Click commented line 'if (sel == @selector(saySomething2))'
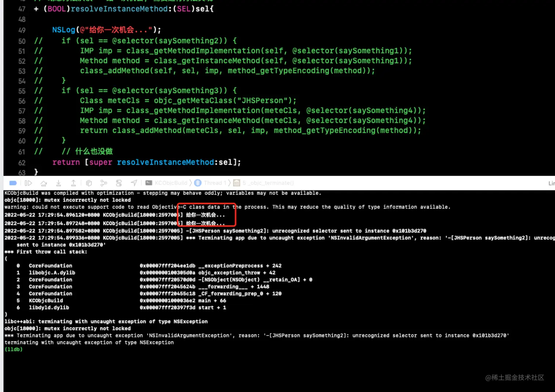The height and width of the screenshot is (392, 555). (x=149, y=41)
